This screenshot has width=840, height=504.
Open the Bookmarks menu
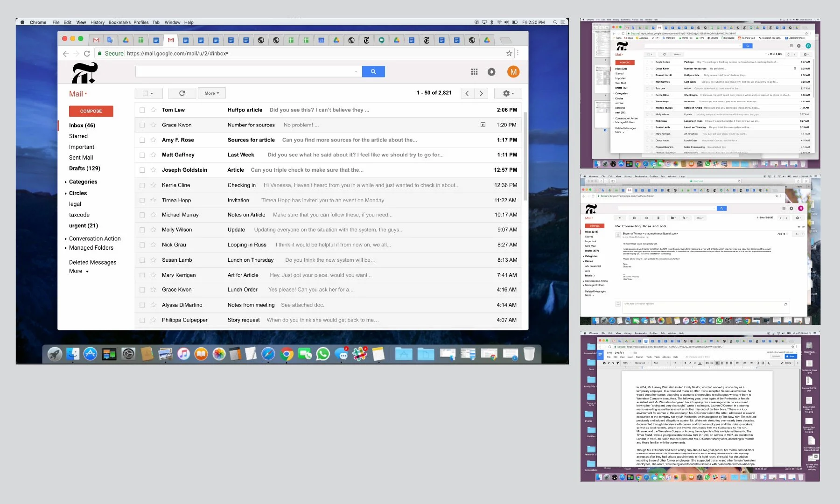[119, 22]
